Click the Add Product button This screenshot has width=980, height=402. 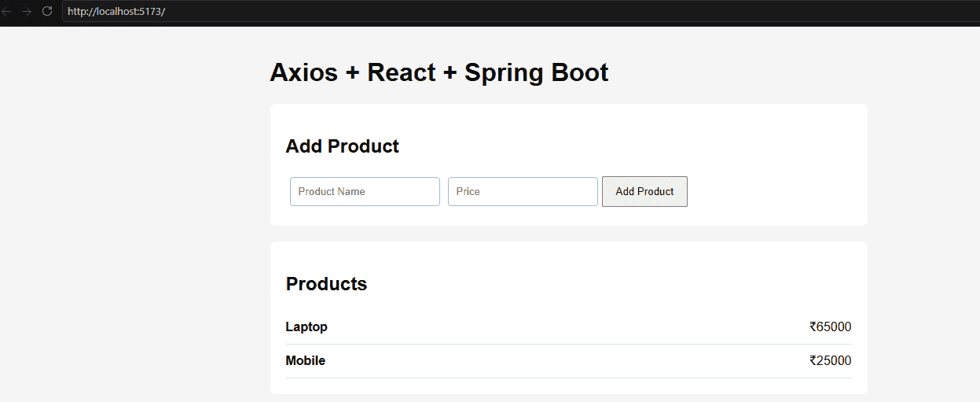(x=644, y=191)
